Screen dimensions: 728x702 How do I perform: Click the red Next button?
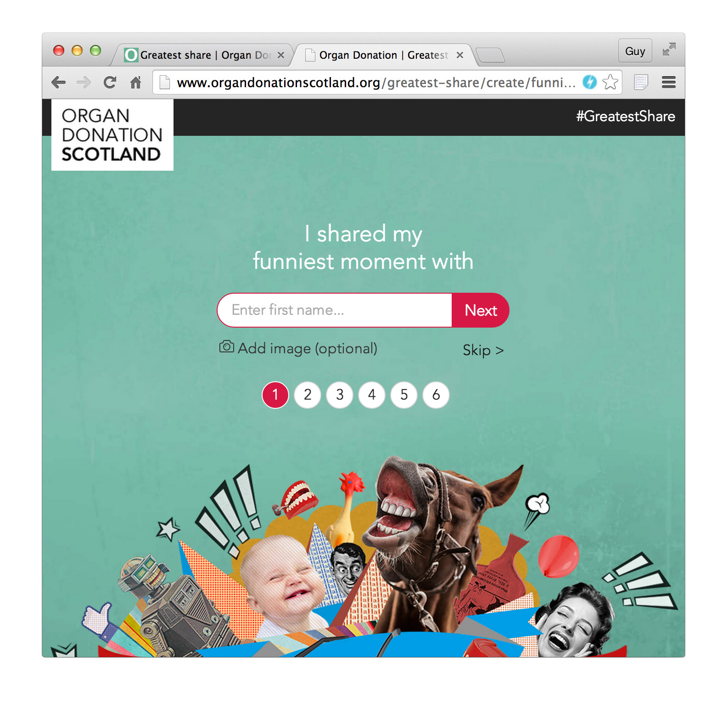pyautogui.click(x=481, y=310)
